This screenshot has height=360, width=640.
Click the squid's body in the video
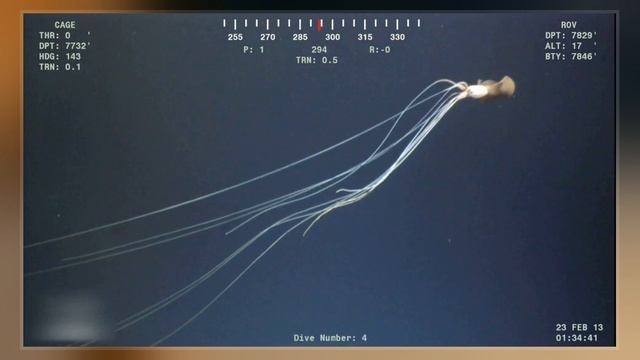click(x=490, y=89)
